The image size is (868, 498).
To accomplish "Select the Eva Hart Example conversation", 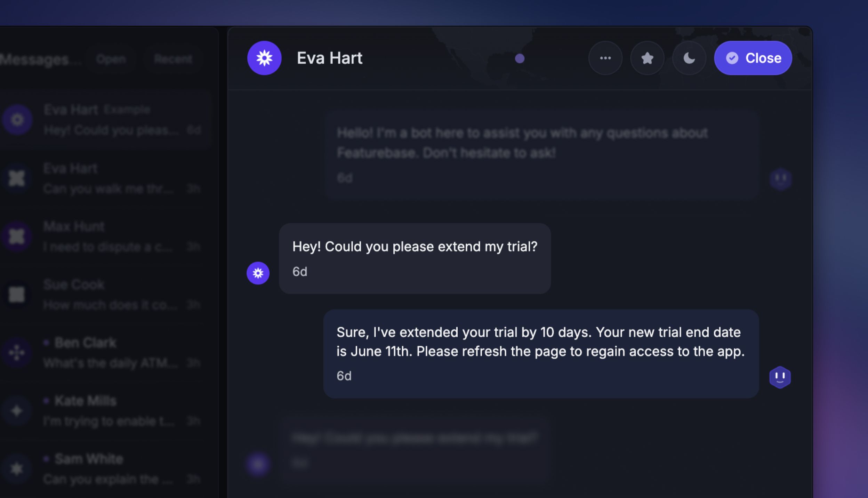I will tap(104, 120).
